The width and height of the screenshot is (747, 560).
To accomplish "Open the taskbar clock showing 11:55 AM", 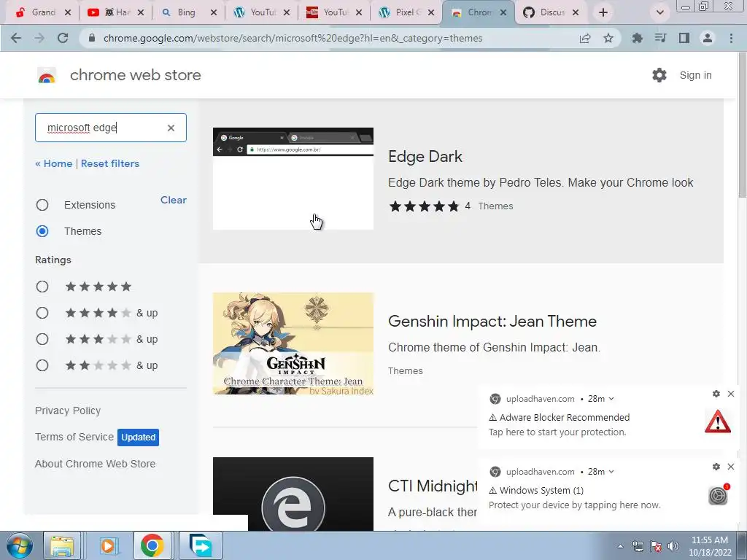I will tap(709, 546).
